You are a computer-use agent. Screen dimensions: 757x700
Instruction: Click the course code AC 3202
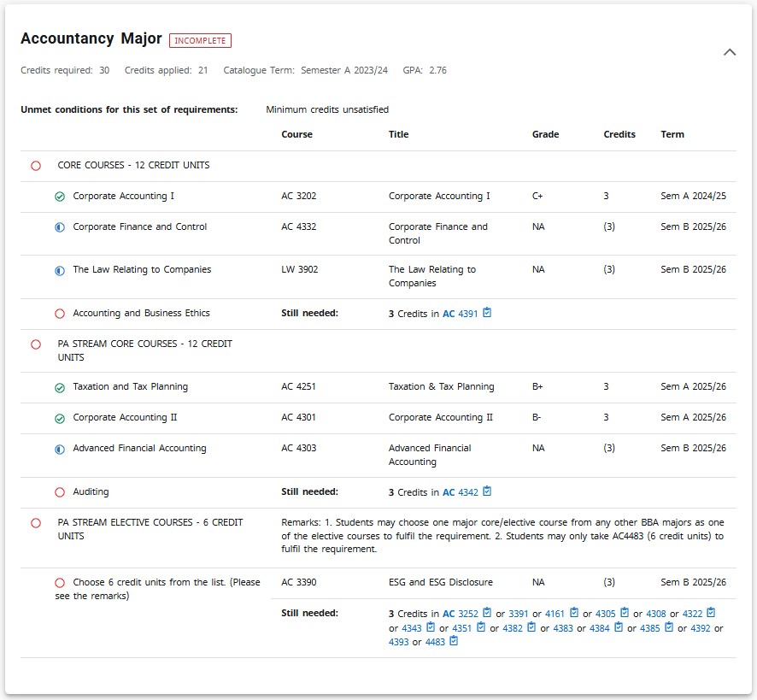(299, 196)
